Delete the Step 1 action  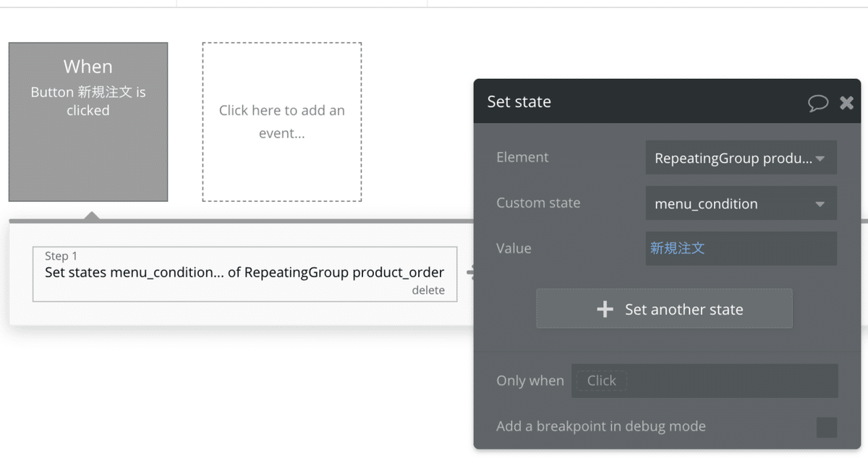(x=428, y=290)
